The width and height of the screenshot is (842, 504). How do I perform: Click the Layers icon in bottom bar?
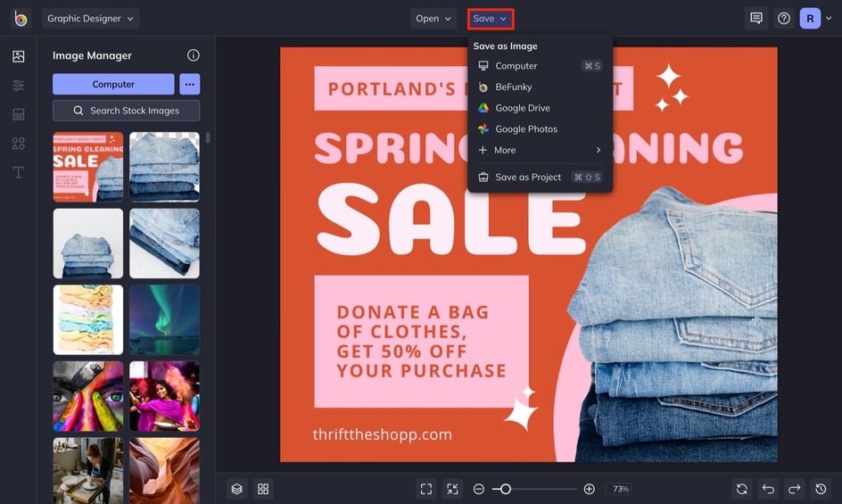click(236, 489)
